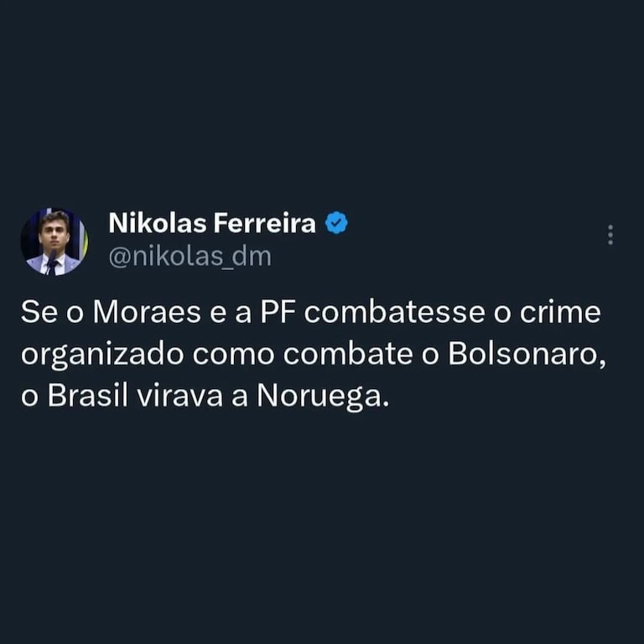Click the display name Nikolas Ferreira

[x=212, y=224]
